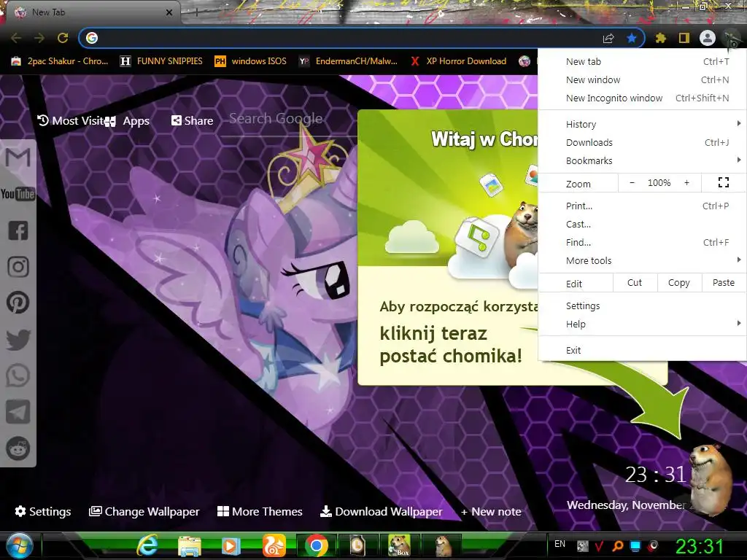Choose Cast... in the menu
The width and height of the screenshot is (747, 560).
pyautogui.click(x=642, y=224)
